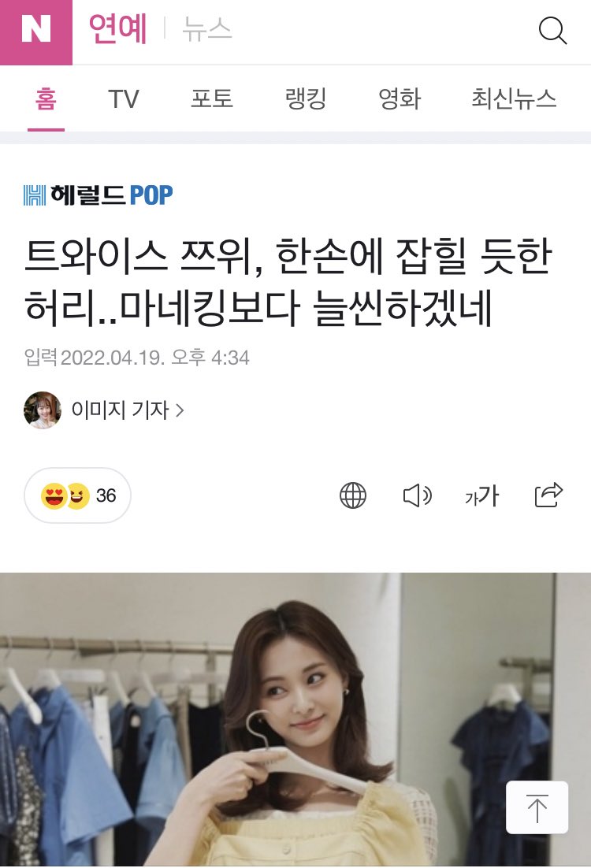Open the search magnifier icon
This screenshot has width=591, height=868.
(552, 30)
